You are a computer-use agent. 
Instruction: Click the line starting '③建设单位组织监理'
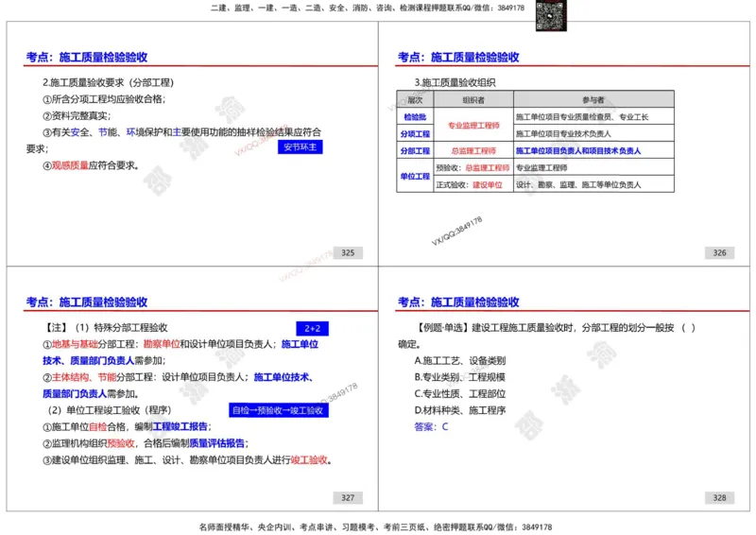click(187, 460)
